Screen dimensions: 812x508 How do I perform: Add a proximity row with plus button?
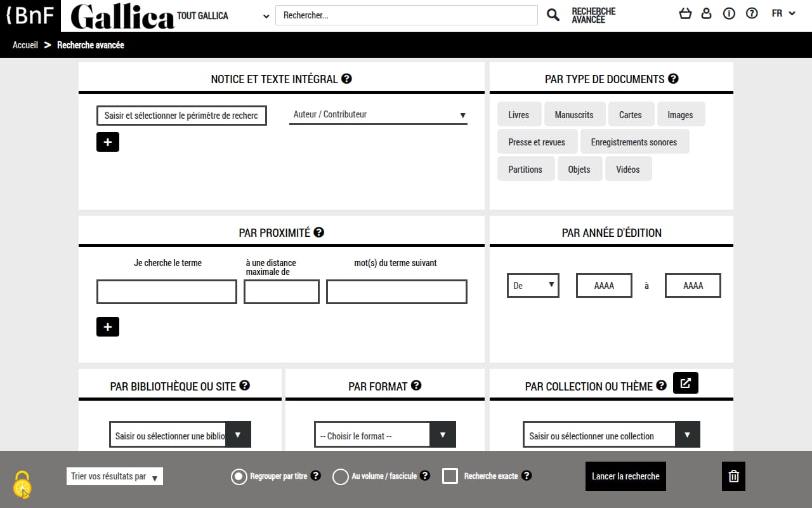pyautogui.click(x=108, y=327)
